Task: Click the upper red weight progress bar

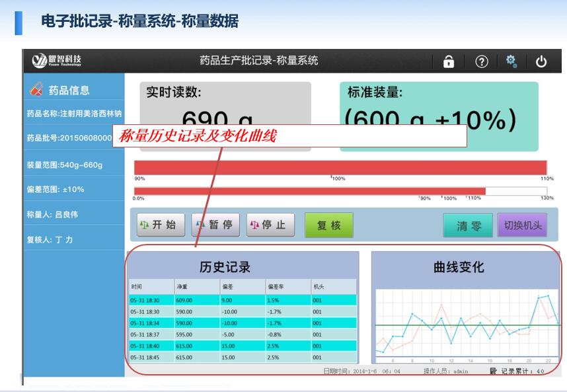Action: pyautogui.click(x=340, y=167)
